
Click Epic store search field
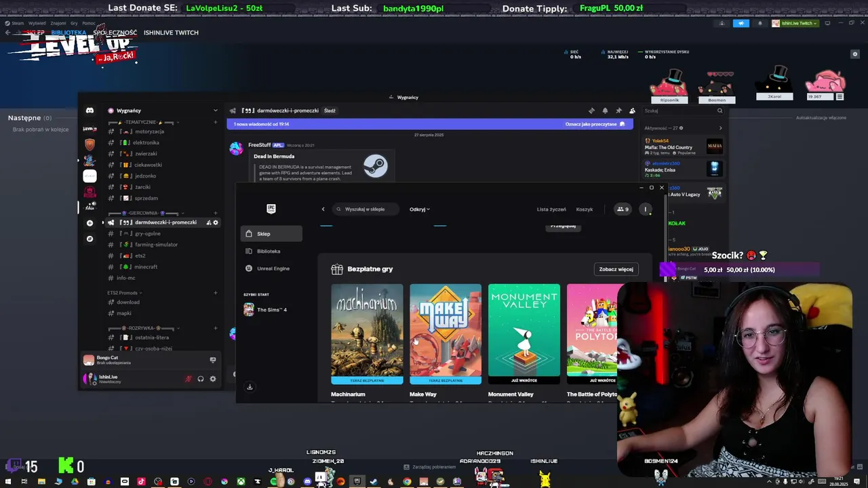pyautogui.click(x=366, y=209)
